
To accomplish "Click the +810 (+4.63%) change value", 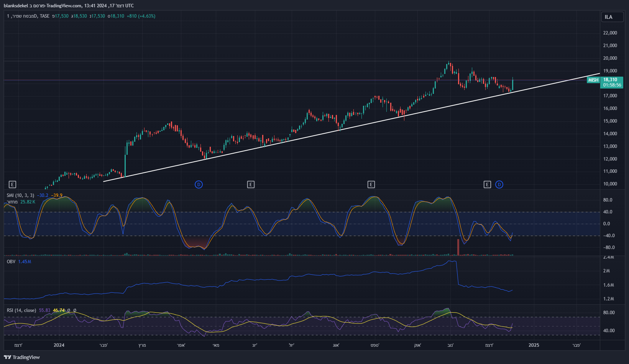I will click(x=141, y=16).
